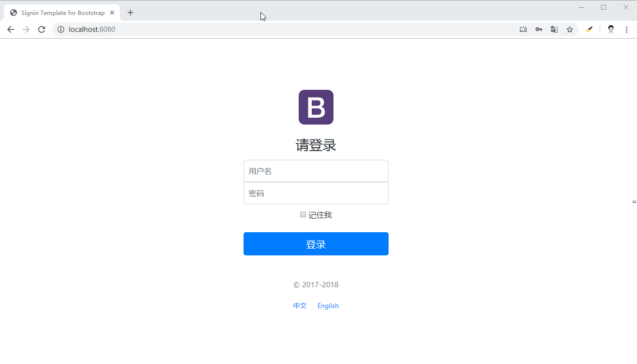637x364 pixels.
Task: Open the translate page icon
Action: pyautogui.click(x=554, y=29)
